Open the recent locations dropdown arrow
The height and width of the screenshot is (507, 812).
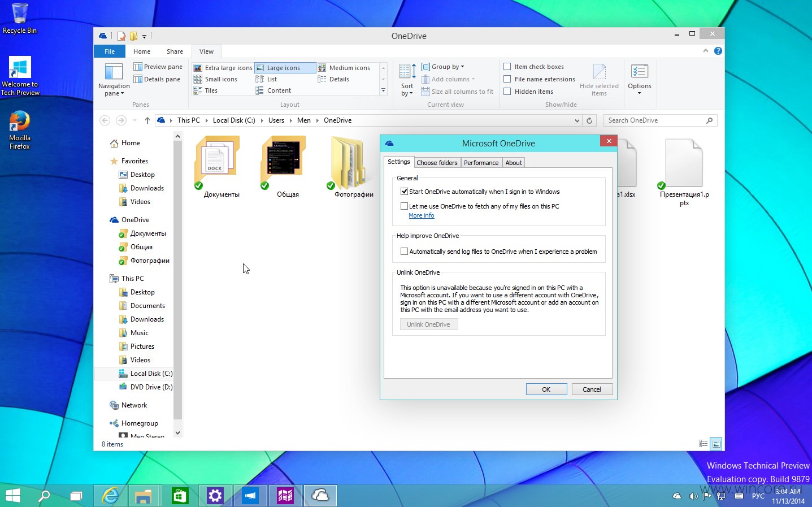(x=134, y=120)
